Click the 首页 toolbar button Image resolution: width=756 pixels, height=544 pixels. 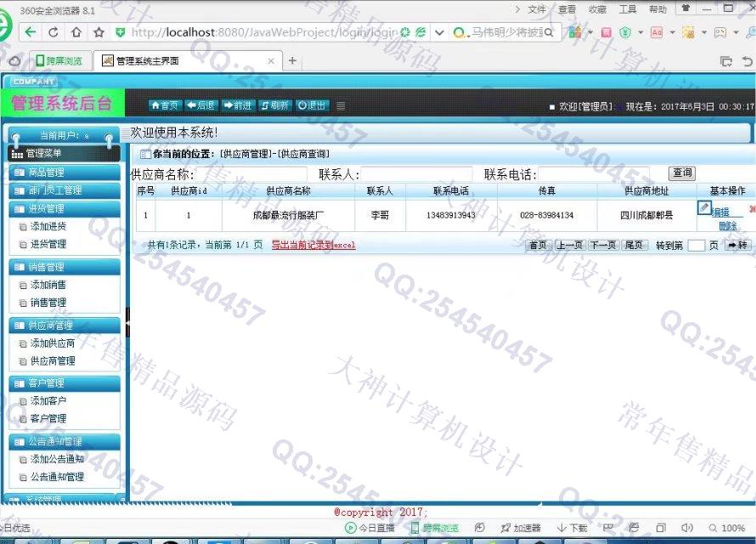click(x=165, y=105)
